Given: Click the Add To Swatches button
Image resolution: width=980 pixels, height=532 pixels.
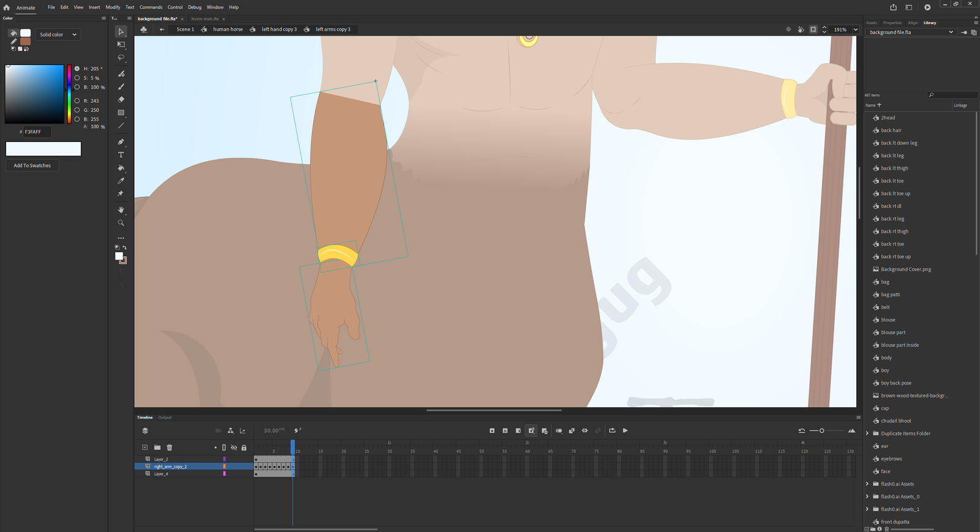Looking at the screenshot, I should pos(32,165).
